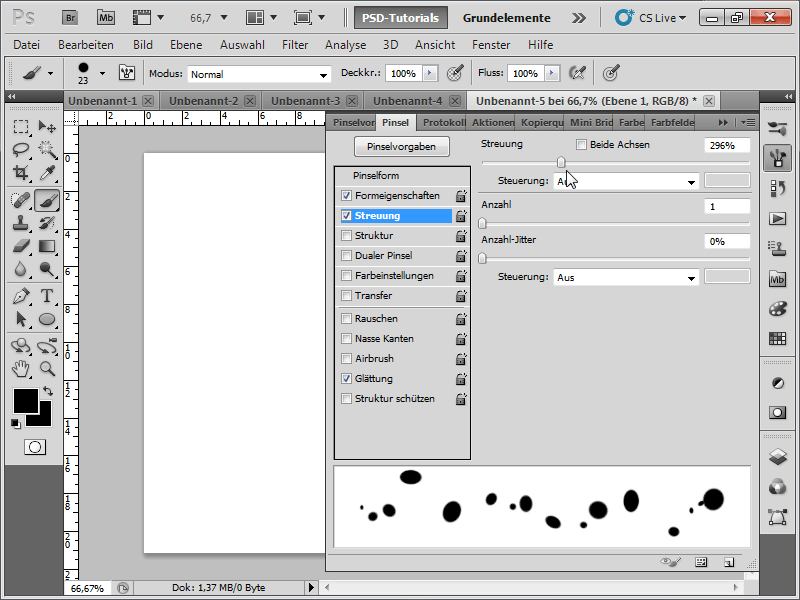Open the brush preset picker arrow
Viewport: 800px width, 600px height.
point(102,73)
